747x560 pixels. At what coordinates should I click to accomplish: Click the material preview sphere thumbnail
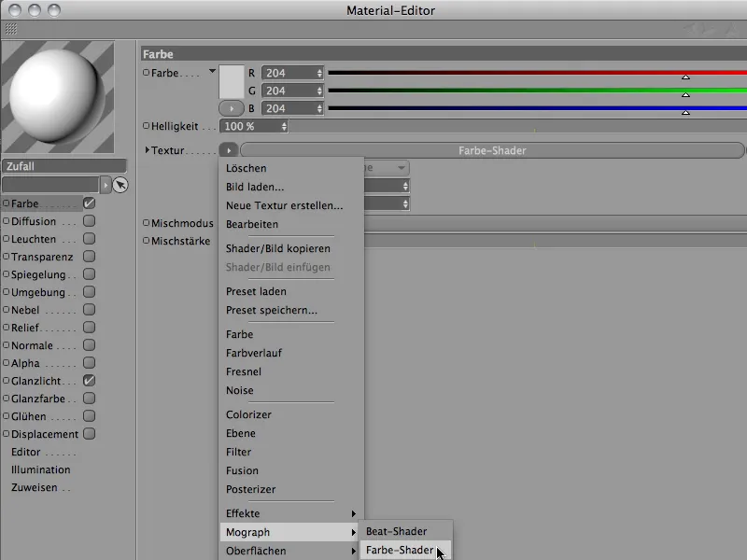tap(58, 97)
